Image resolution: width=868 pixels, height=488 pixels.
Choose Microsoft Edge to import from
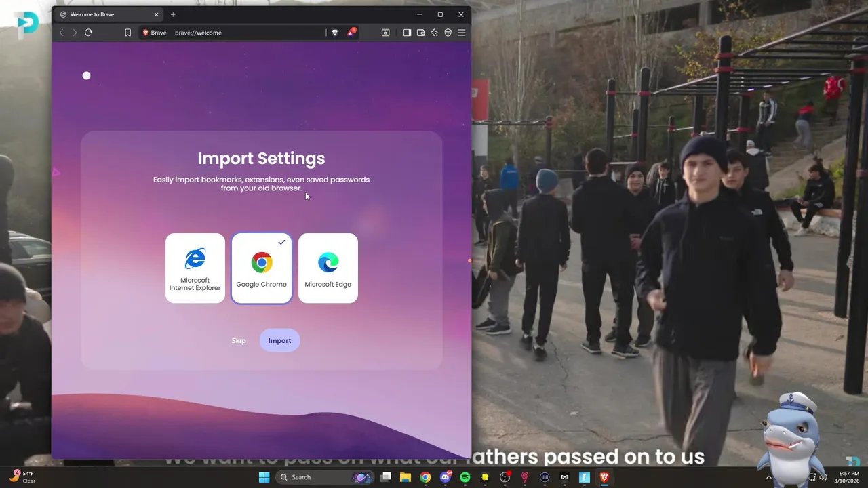tap(328, 268)
